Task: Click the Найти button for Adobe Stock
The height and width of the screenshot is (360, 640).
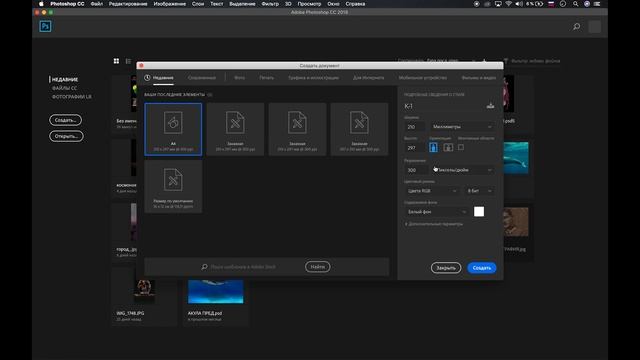Action: pyautogui.click(x=318, y=267)
